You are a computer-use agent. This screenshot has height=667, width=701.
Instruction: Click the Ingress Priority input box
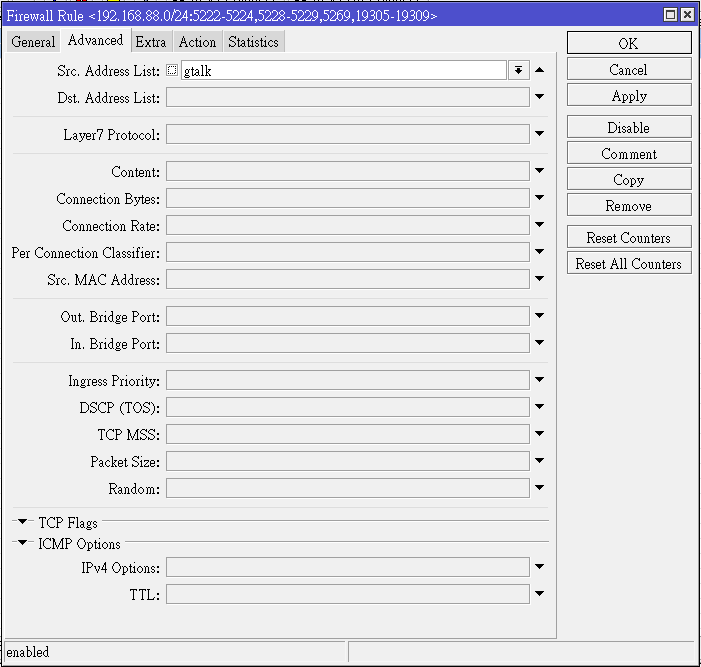pos(348,380)
